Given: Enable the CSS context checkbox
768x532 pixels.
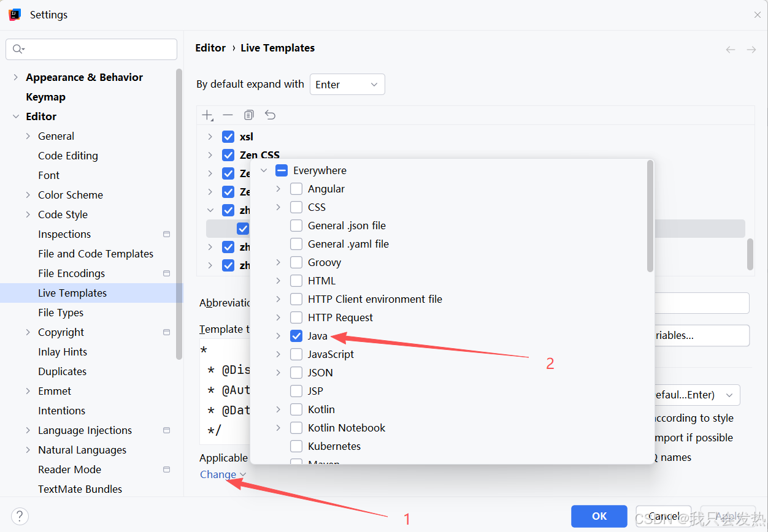Looking at the screenshot, I should click(x=296, y=207).
